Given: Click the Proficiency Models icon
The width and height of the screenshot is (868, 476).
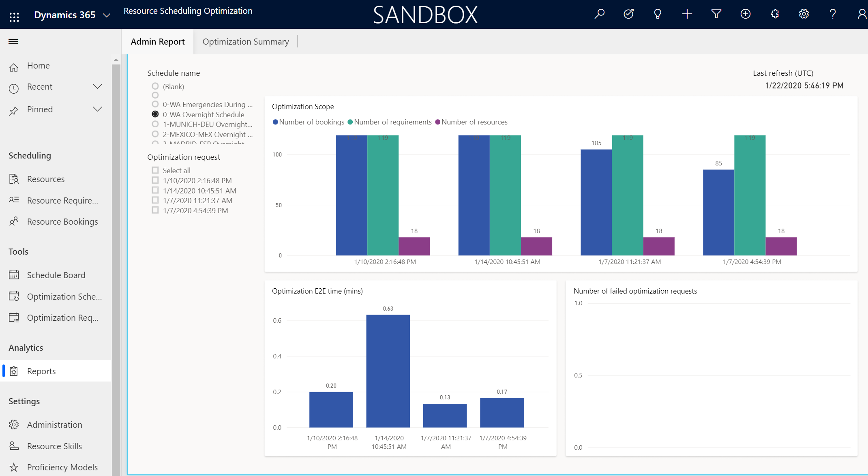Looking at the screenshot, I should (13, 467).
